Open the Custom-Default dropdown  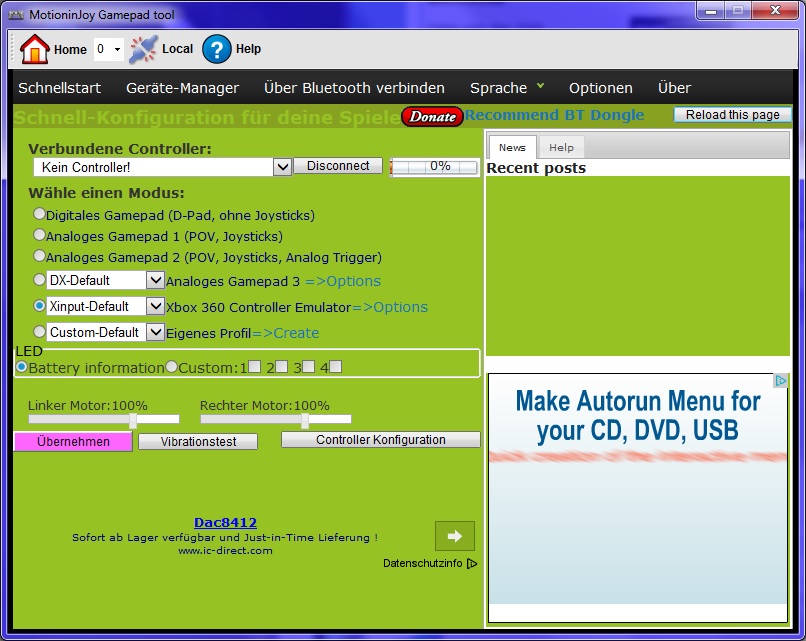[155, 332]
